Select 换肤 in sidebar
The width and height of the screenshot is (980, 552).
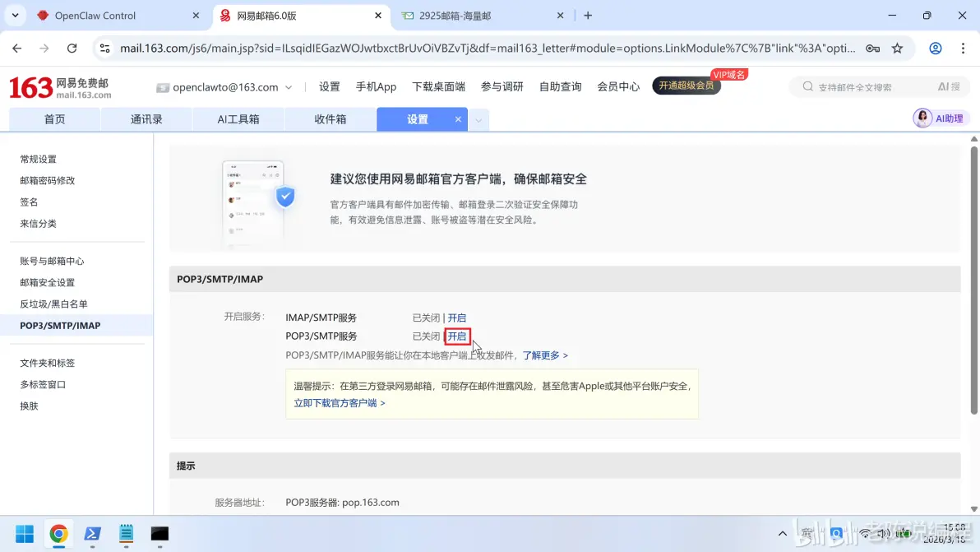tap(29, 406)
